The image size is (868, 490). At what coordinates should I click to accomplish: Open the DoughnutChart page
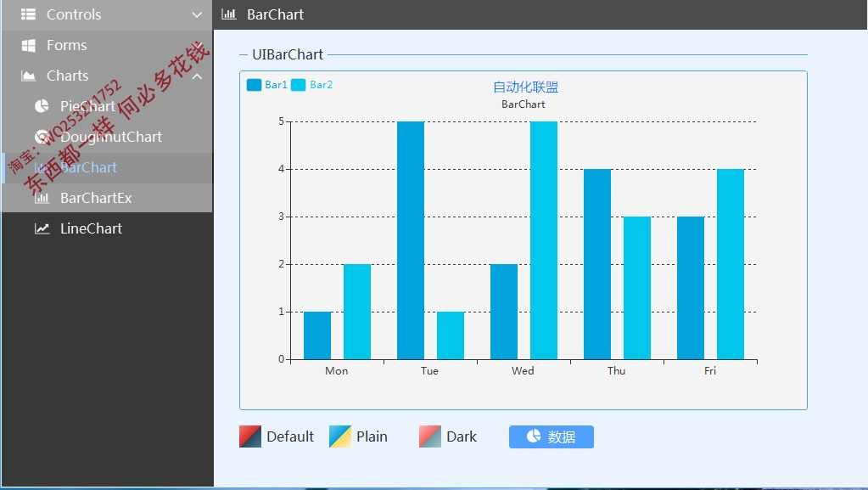click(x=110, y=137)
